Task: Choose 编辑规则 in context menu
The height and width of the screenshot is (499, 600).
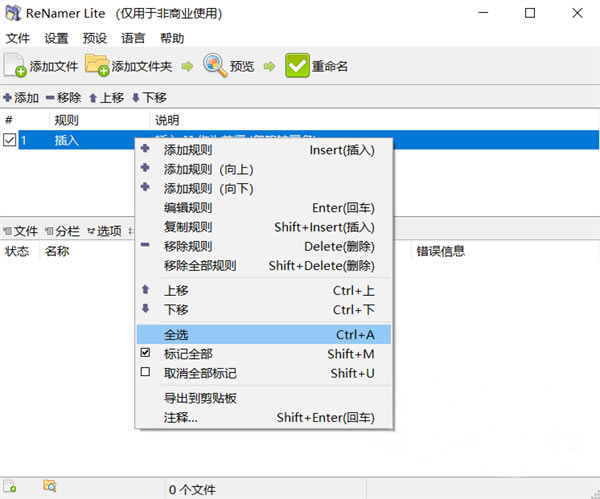Action: (x=264, y=208)
